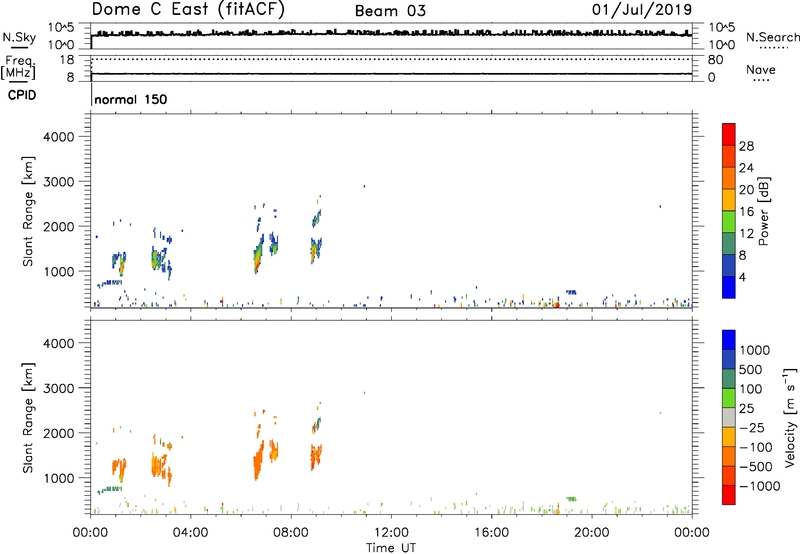This screenshot has width=800, height=554.
Task: Click the 'Freq. [MHz]' label
Action: pyautogui.click(x=19, y=67)
